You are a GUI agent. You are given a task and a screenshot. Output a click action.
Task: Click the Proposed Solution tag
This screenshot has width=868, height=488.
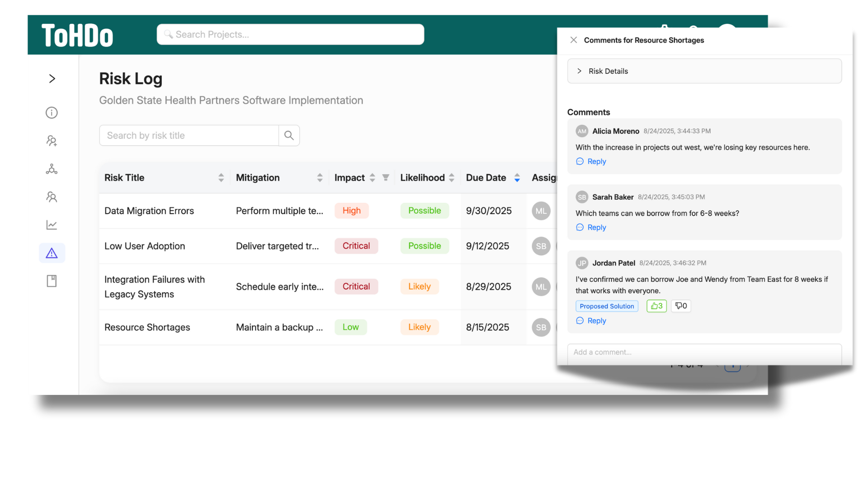tap(606, 306)
